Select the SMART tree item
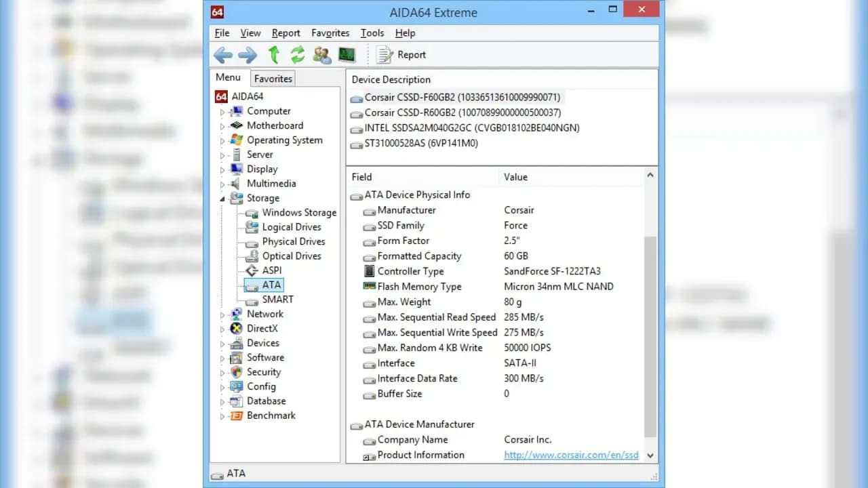 click(278, 299)
